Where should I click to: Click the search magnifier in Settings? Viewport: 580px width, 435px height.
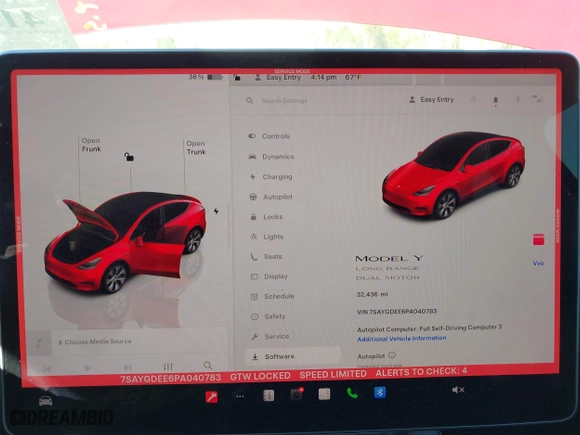pos(250,101)
